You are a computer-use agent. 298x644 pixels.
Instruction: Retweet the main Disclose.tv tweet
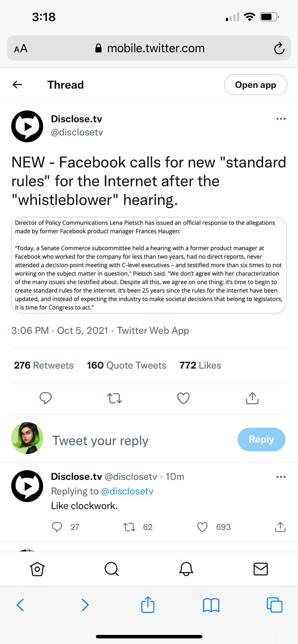[115, 398]
